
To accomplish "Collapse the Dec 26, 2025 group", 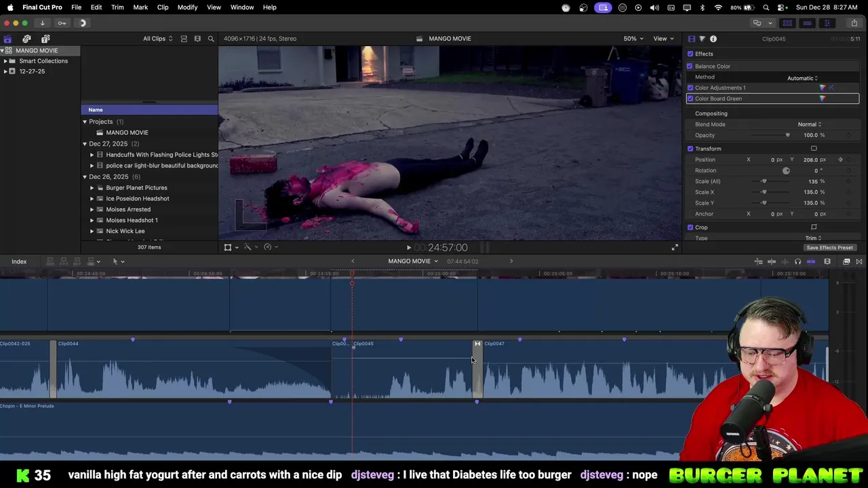I will (x=85, y=177).
